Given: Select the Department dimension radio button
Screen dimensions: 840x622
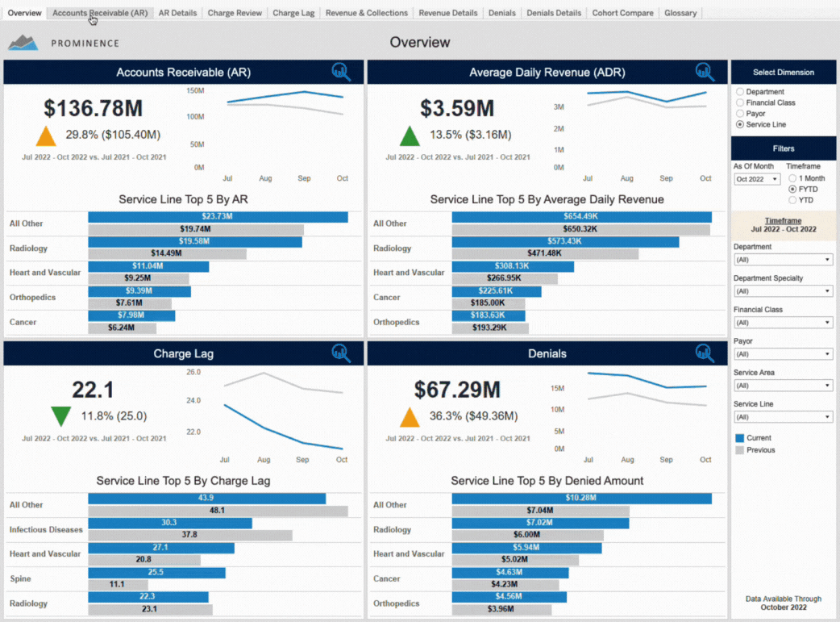Looking at the screenshot, I should click(740, 92).
